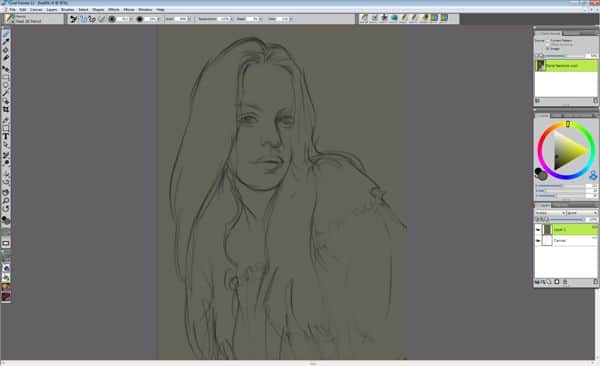This screenshot has width=600, height=366.
Task: Select the Grabber hand tool
Action: click(x=6, y=192)
